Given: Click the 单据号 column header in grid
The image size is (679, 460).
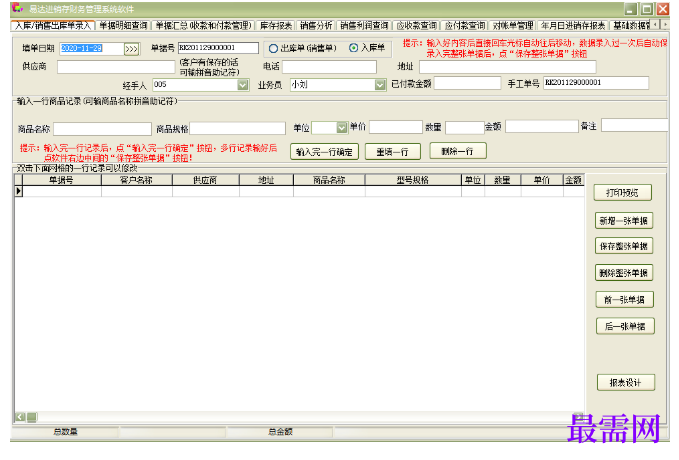Looking at the screenshot, I should click(61, 180).
